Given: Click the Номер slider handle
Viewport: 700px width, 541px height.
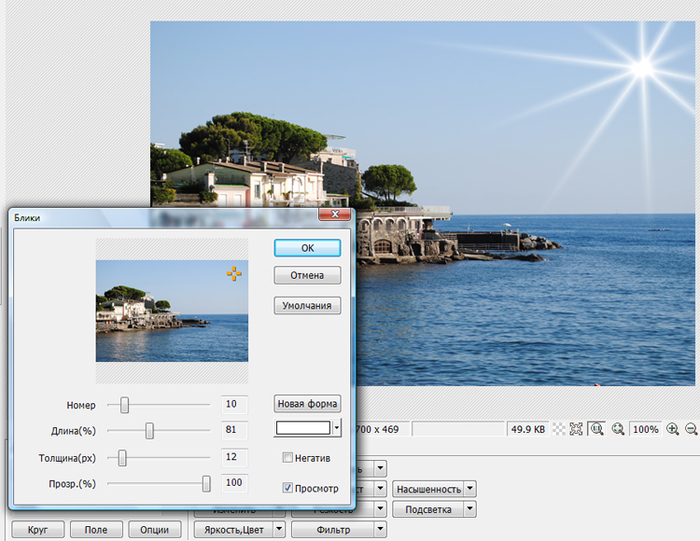Looking at the screenshot, I should pyautogui.click(x=125, y=405).
